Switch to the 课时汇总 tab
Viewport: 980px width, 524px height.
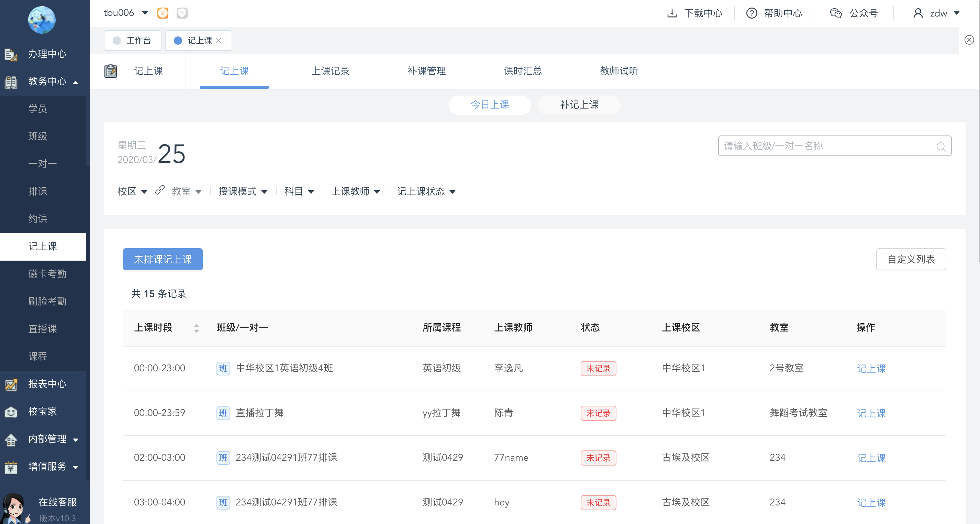(523, 71)
